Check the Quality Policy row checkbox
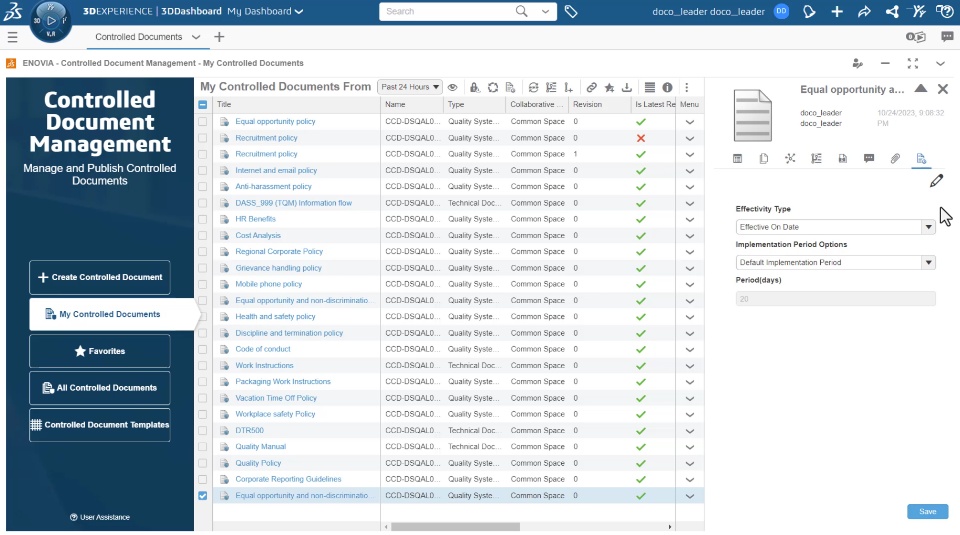This screenshot has height=535, width=960. coord(203,463)
